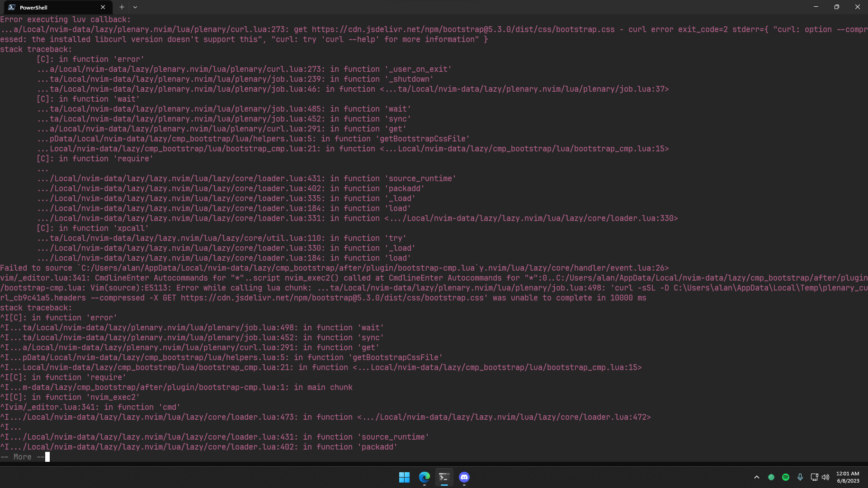Open a new terminal tab
This screenshot has height=488, width=868.
[x=122, y=7]
